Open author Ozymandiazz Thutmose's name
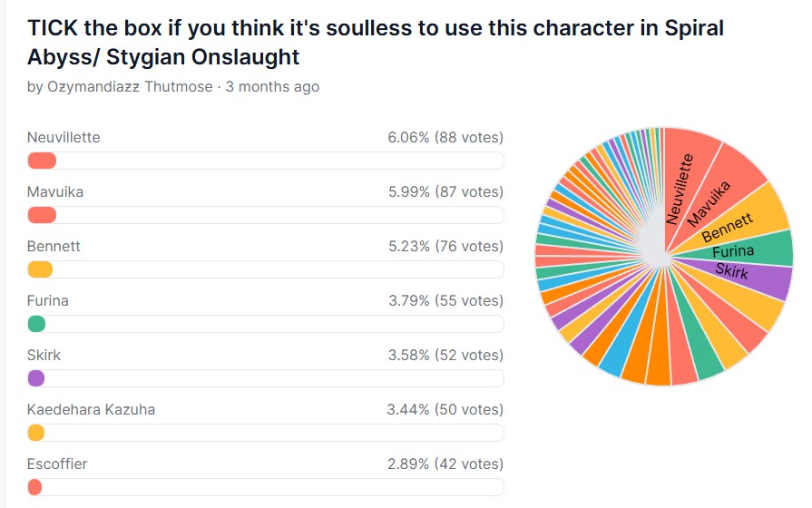The image size is (812, 508). [x=130, y=86]
